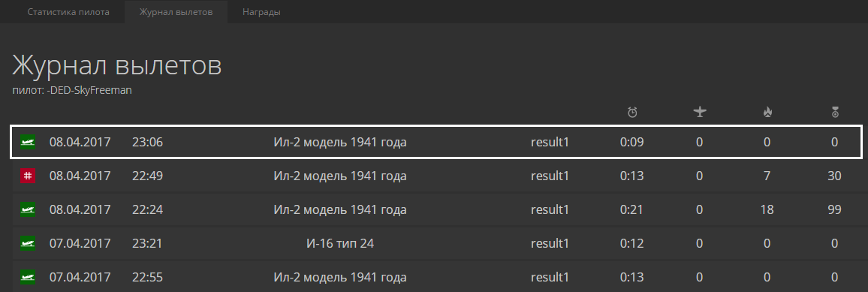Open the sortie with score 30

tap(435, 176)
